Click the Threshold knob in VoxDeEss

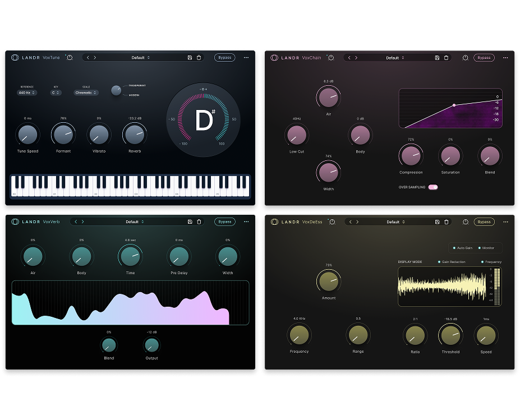(x=450, y=335)
